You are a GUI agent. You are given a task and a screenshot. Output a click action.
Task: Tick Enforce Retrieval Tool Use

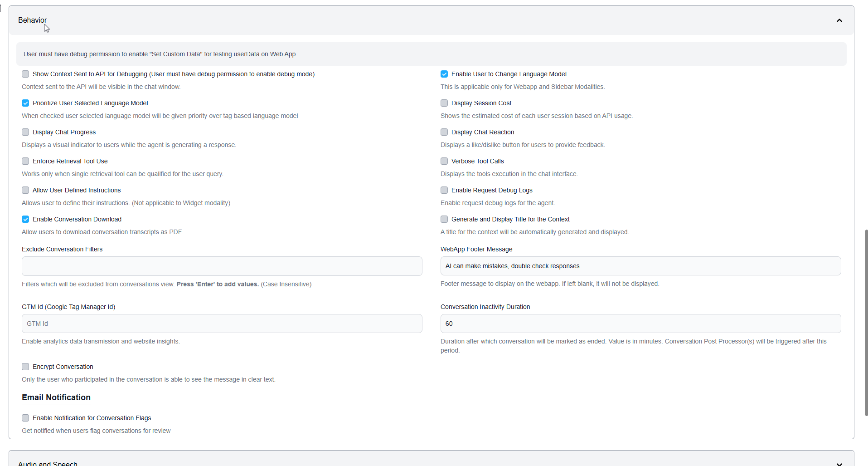[x=25, y=161]
